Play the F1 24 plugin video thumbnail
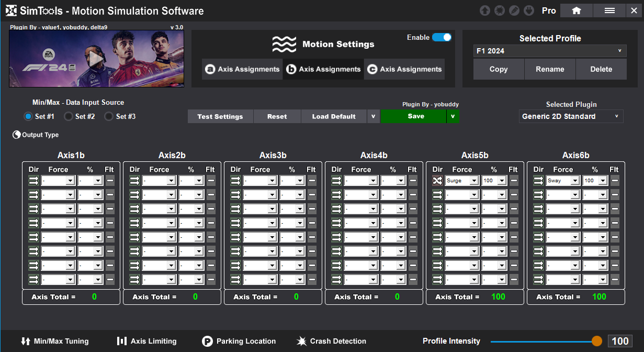644x352 pixels. coord(96,59)
